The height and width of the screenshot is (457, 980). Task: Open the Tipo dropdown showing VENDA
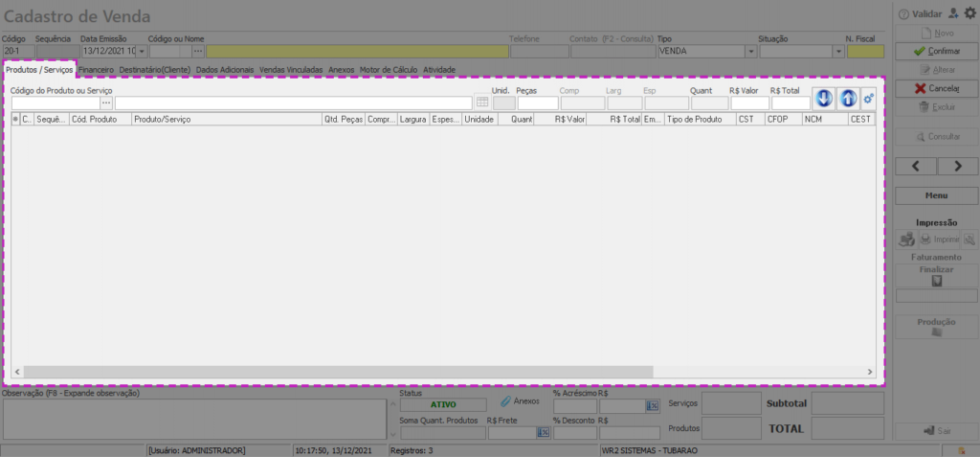(744, 52)
